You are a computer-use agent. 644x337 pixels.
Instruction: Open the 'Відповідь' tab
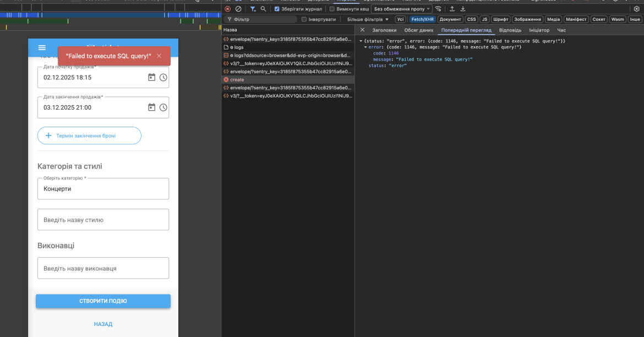510,30
